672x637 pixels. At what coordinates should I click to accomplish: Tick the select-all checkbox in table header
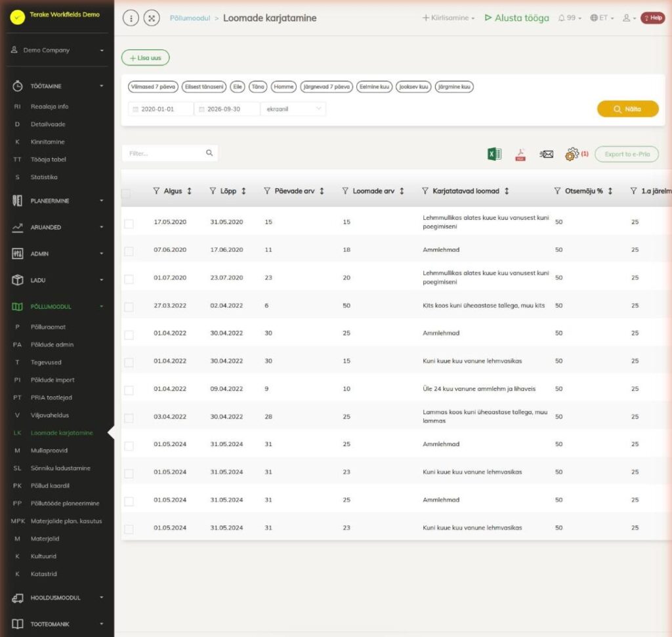127,194
